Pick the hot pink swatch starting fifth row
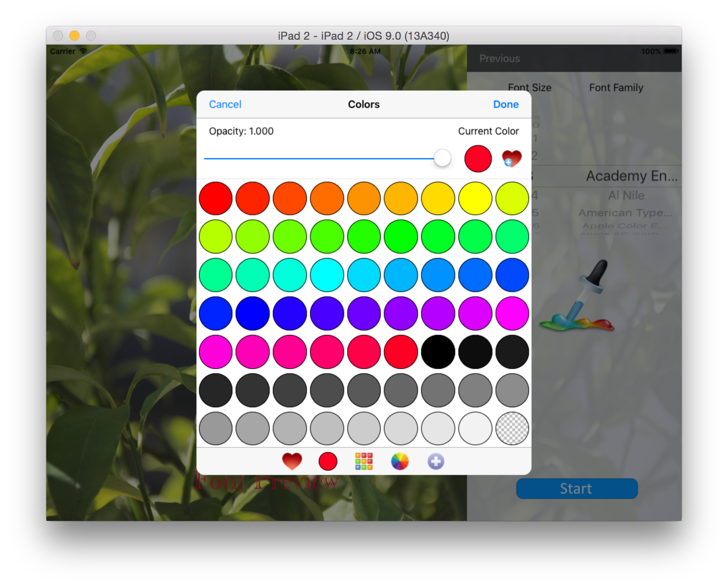Image resolution: width=728 pixels, height=587 pixels. [216, 352]
